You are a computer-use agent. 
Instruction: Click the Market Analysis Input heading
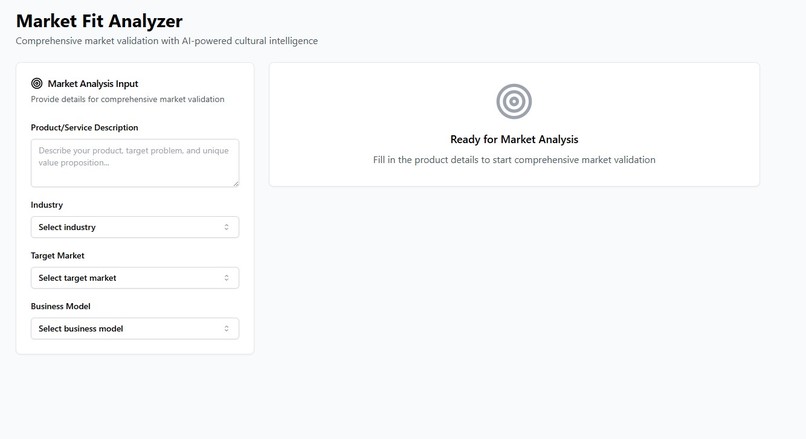click(93, 84)
